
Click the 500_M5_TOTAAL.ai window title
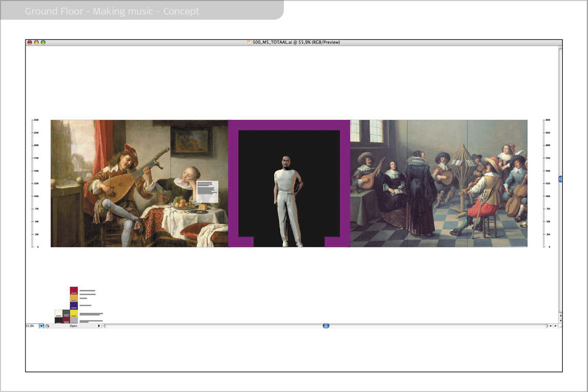pyautogui.click(x=296, y=43)
